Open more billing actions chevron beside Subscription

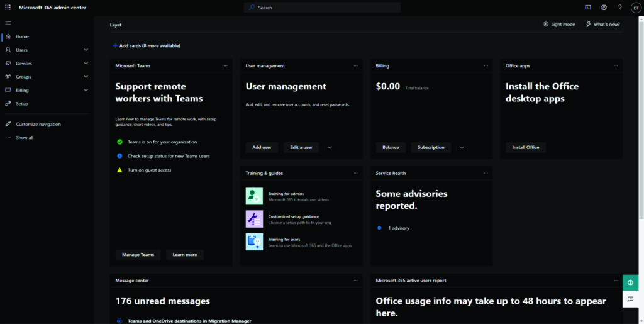pyautogui.click(x=462, y=147)
